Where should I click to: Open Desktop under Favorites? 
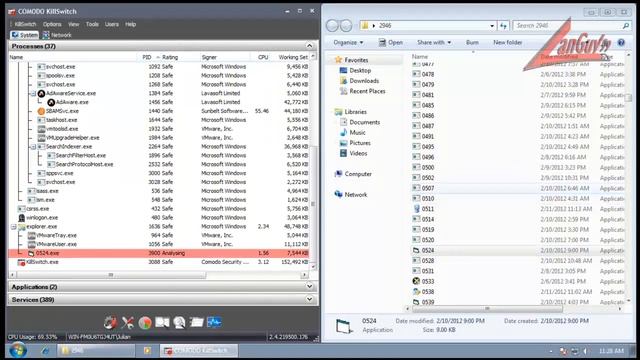(x=360, y=71)
